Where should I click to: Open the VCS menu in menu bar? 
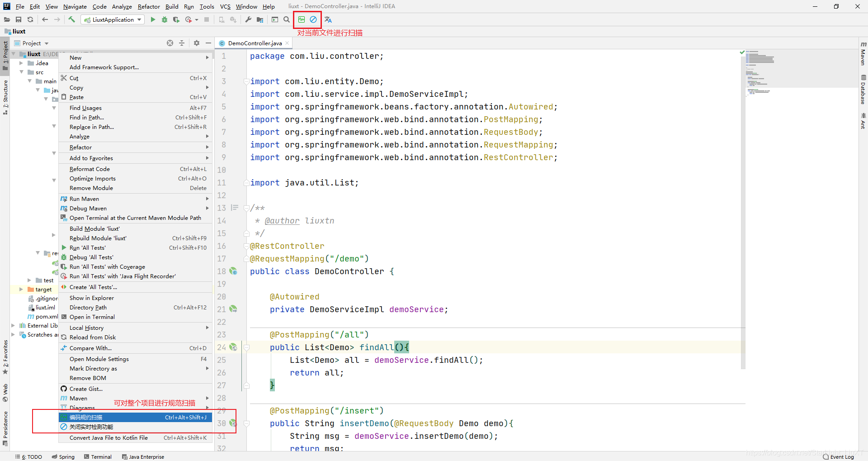click(x=225, y=6)
